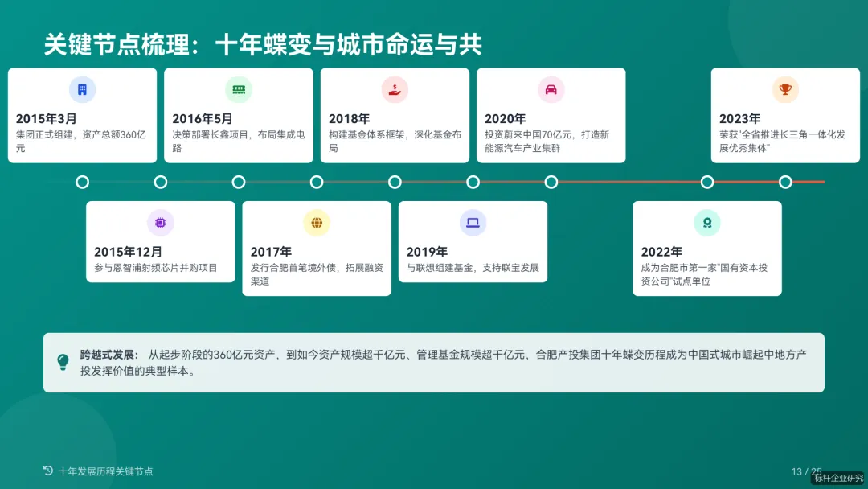The height and width of the screenshot is (489, 868).
Task: Select the timeline dot under 2016年5月 card
Action: click(239, 182)
